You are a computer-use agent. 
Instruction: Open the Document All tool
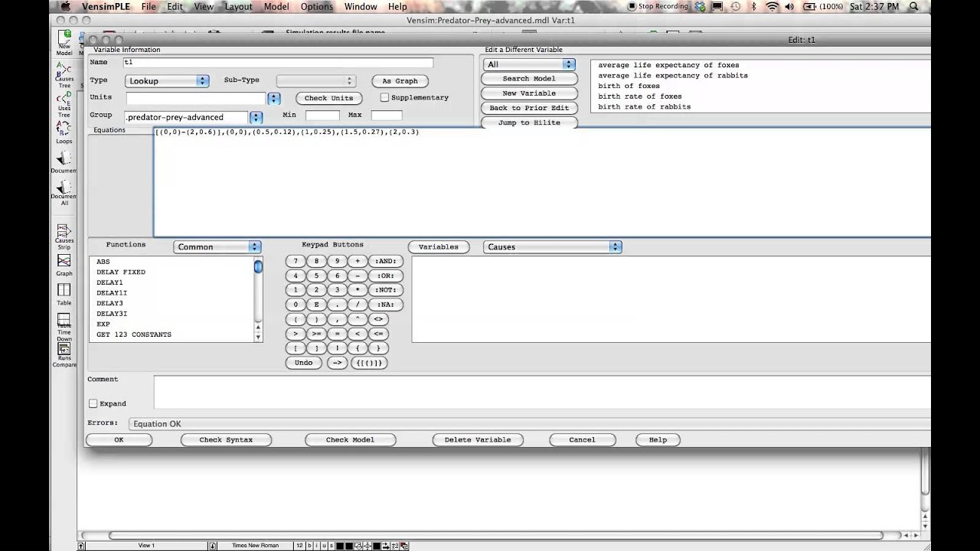click(x=64, y=193)
